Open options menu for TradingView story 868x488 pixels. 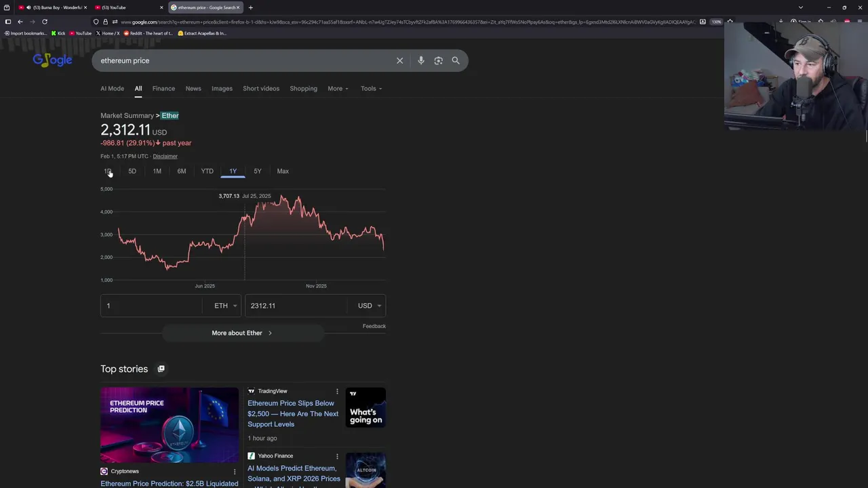pyautogui.click(x=337, y=391)
